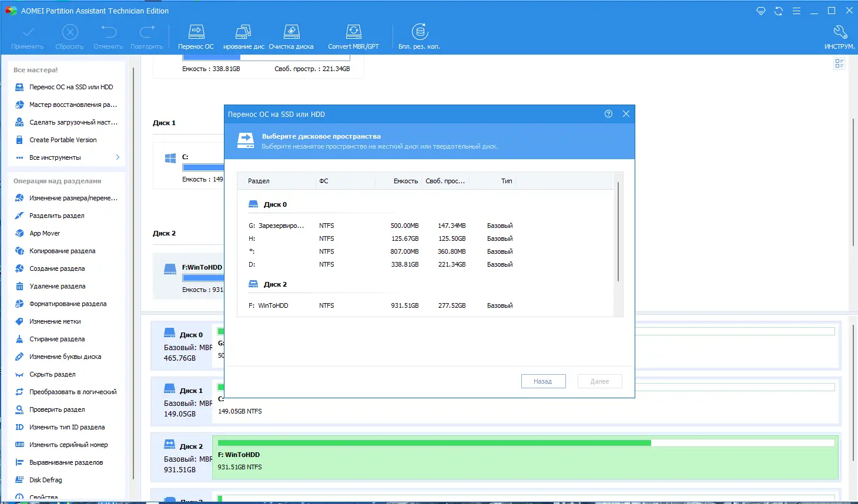Click the Применить toolbar button
Image resolution: width=858 pixels, height=504 pixels.
tap(28, 37)
